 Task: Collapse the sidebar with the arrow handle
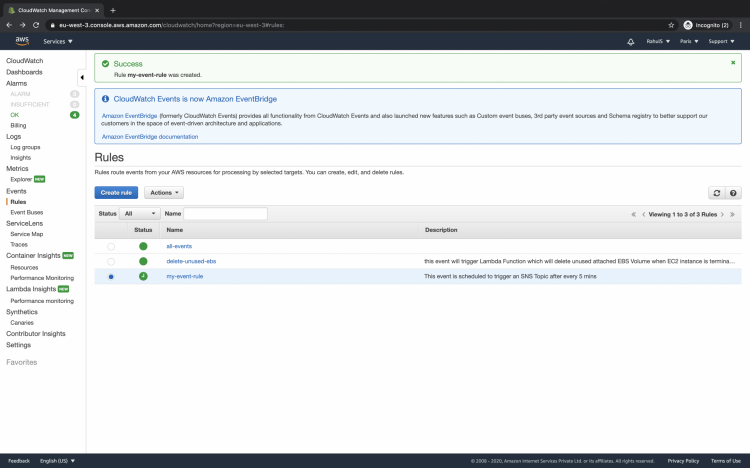coord(82,77)
